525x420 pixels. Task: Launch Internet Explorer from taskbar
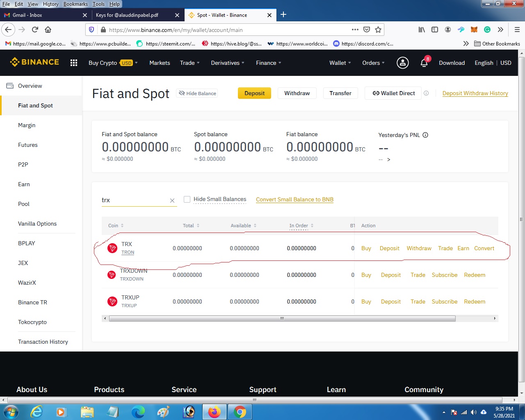37,412
